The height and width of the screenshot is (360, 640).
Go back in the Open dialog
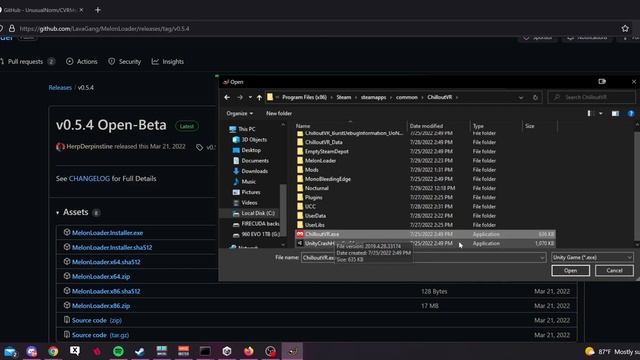tap(227, 97)
